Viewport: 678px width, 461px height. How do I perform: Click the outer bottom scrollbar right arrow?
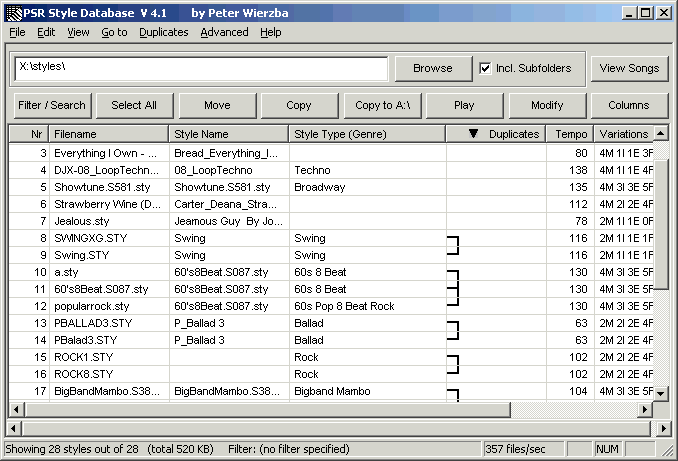(663, 428)
